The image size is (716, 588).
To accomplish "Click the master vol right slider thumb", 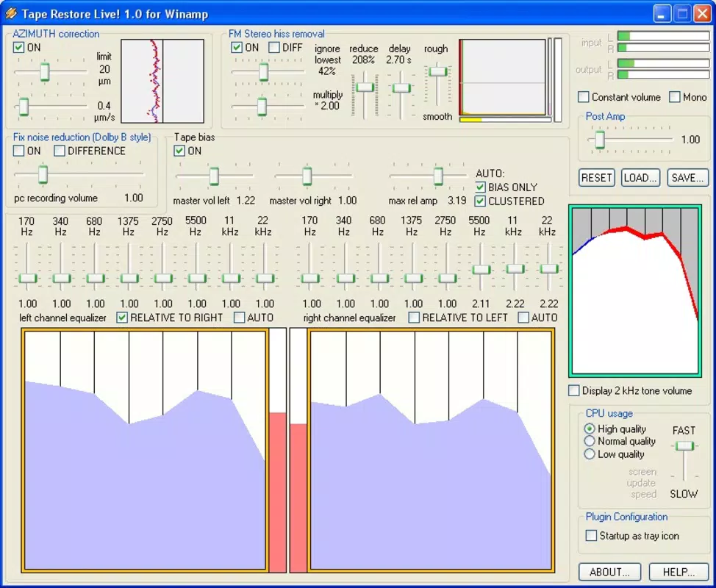I will click(307, 176).
